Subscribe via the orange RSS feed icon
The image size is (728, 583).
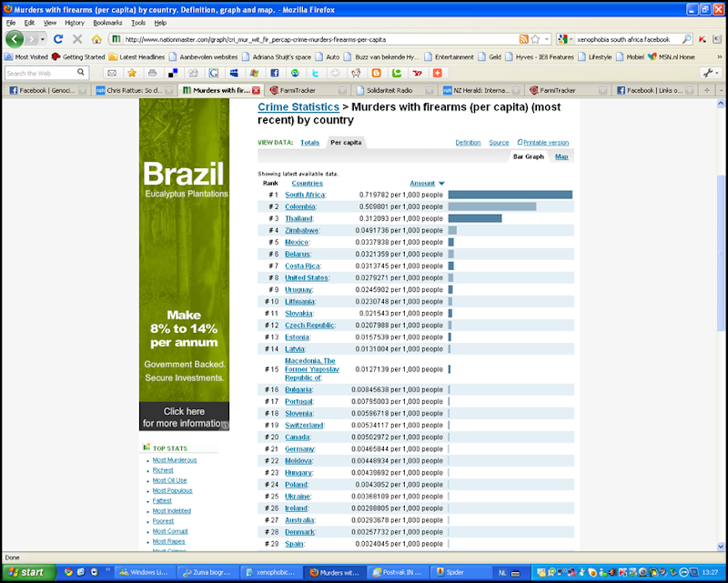point(524,39)
